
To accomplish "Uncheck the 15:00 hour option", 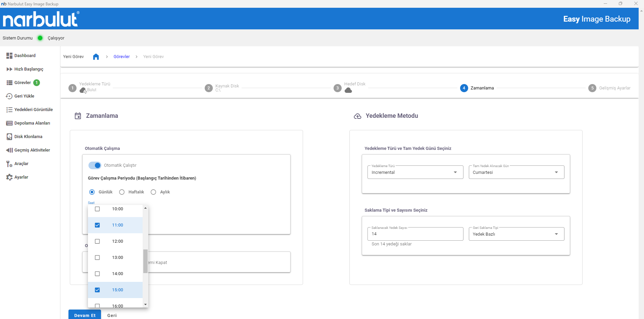I will pos(97,290).
